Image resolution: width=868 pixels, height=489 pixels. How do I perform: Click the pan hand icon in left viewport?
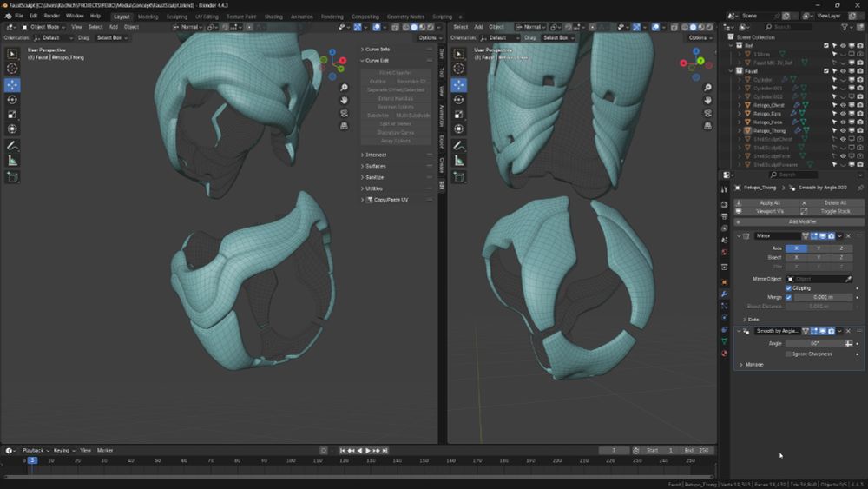point(344,100)
